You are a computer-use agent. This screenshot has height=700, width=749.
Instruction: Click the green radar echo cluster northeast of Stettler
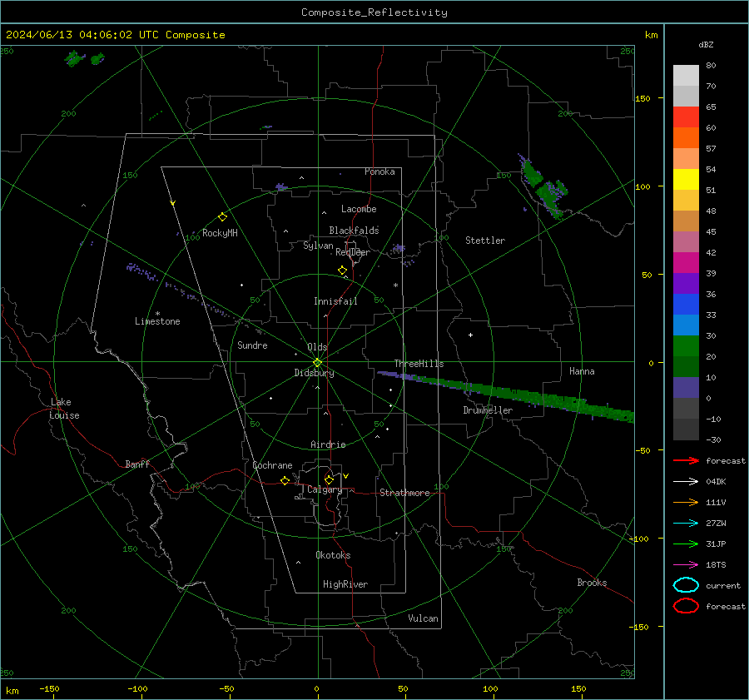(544, 186)
